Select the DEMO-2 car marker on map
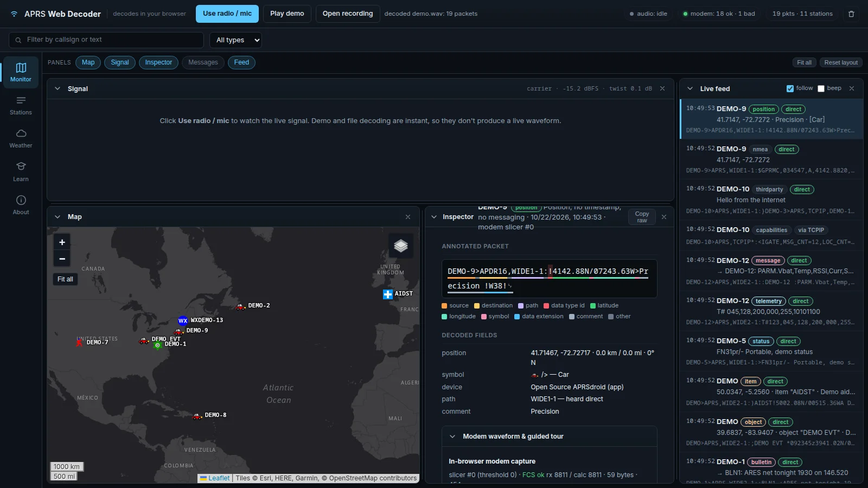868x488 pixels. (241, 306)
